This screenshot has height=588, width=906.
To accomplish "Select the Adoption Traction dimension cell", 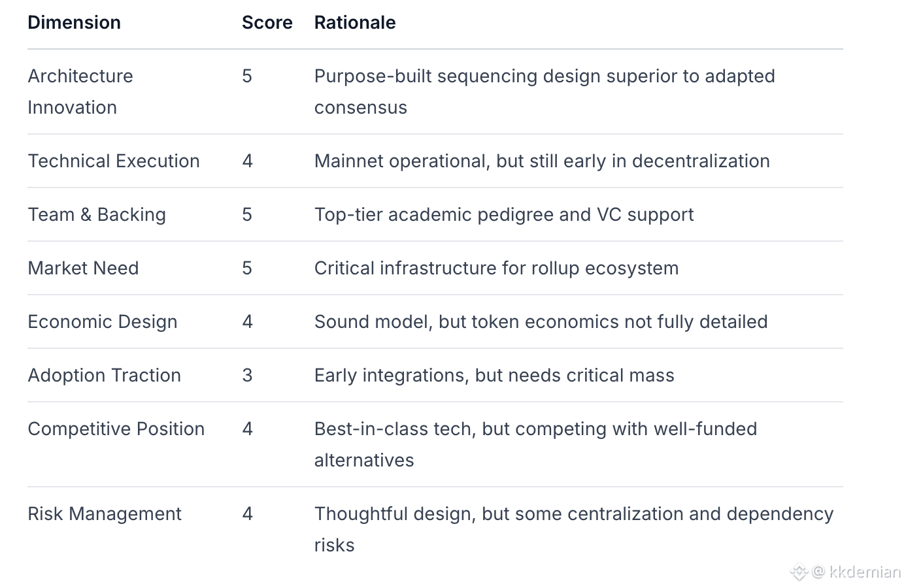I will [x=105, y=376].
